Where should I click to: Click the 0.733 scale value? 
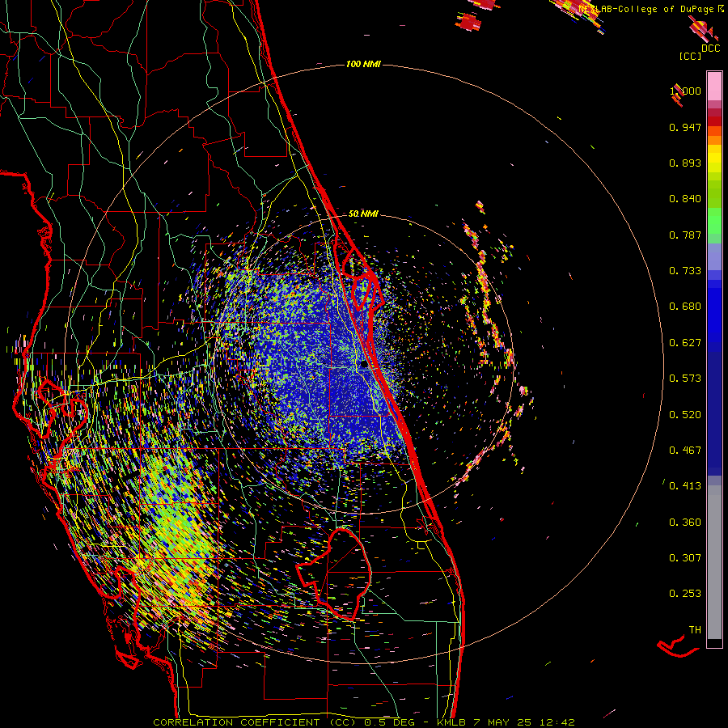(x=685, y=271)
